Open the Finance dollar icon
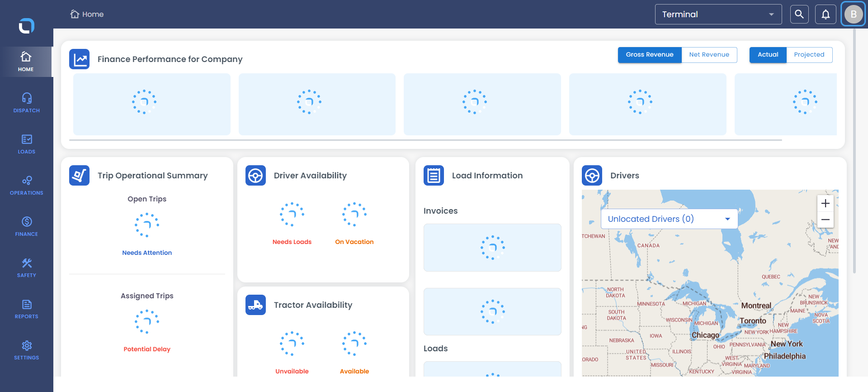 coord(27,222)
